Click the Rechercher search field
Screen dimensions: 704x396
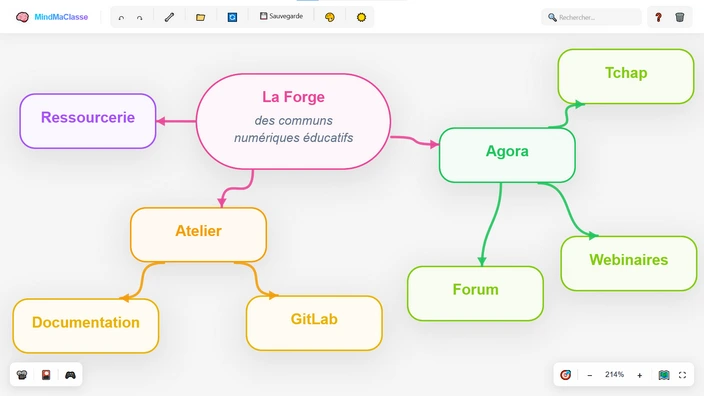coord(591,17)
